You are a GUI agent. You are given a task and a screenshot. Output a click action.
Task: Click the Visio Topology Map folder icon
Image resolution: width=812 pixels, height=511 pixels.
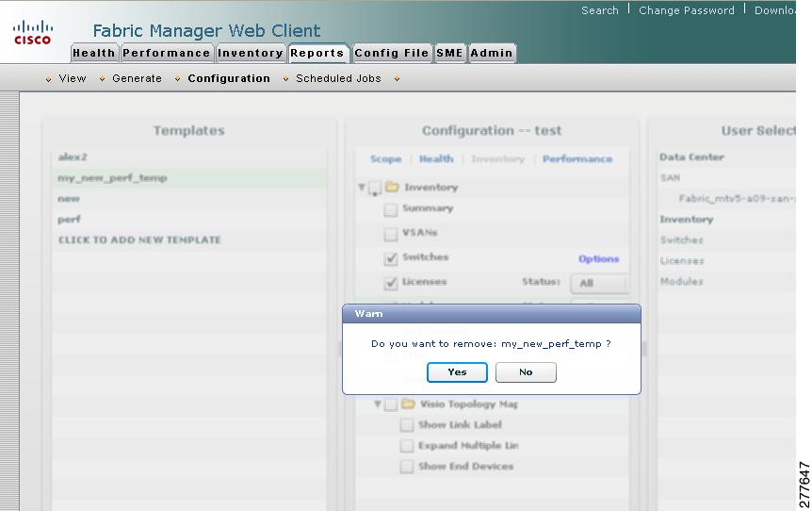408,404
